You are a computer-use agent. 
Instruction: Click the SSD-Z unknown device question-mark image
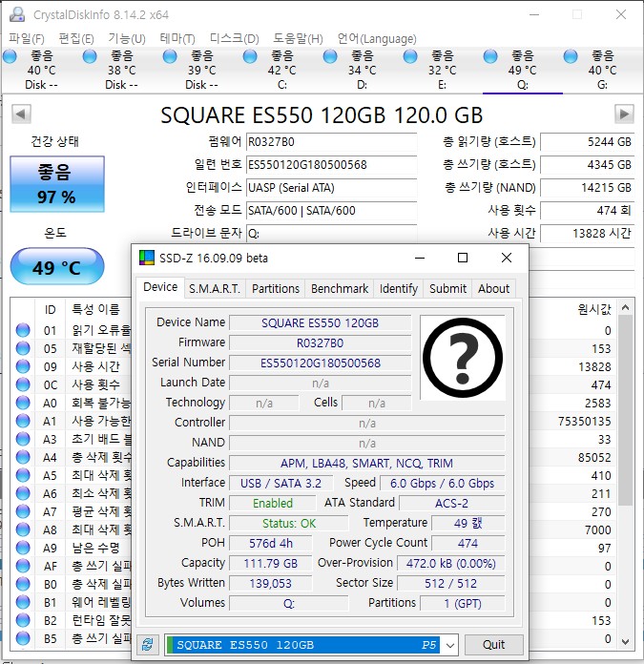463,358
